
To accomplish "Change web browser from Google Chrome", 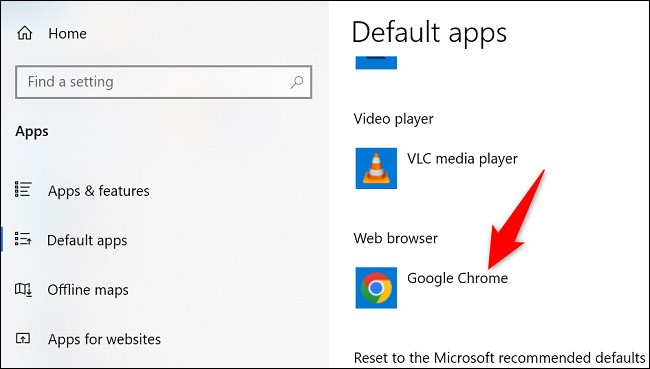I will pos(457,278).
